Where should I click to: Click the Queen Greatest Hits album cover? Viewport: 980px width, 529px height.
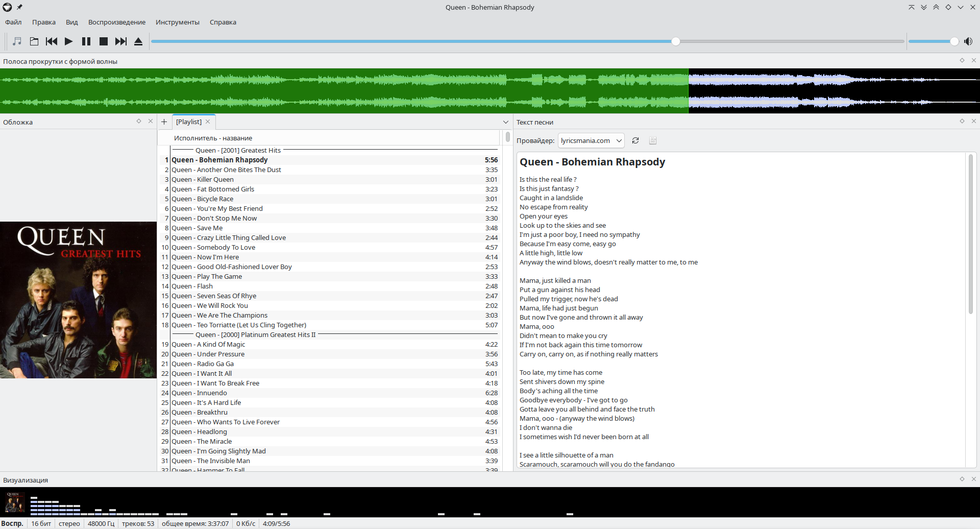click(x=78, y=300)
